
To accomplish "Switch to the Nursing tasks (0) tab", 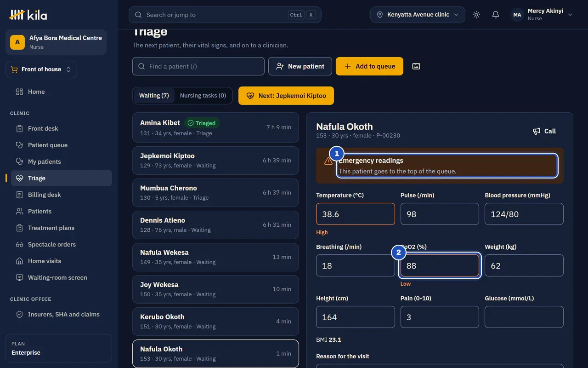I will point(203,96).
